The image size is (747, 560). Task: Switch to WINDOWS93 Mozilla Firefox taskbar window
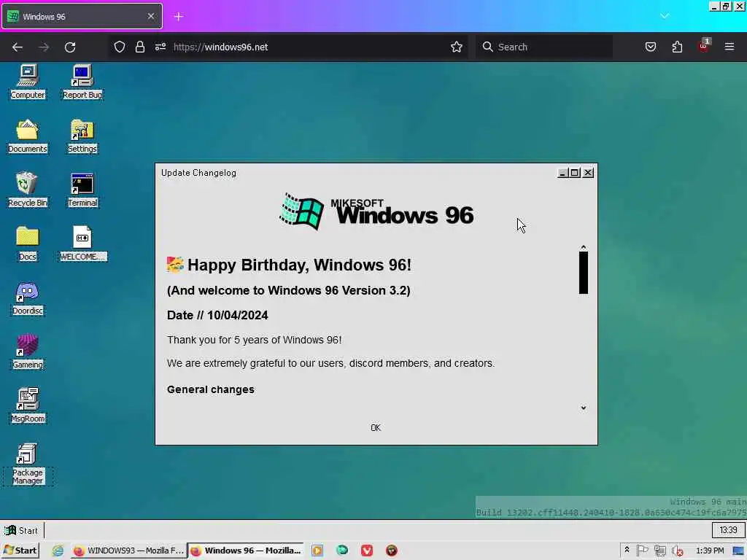128,551
